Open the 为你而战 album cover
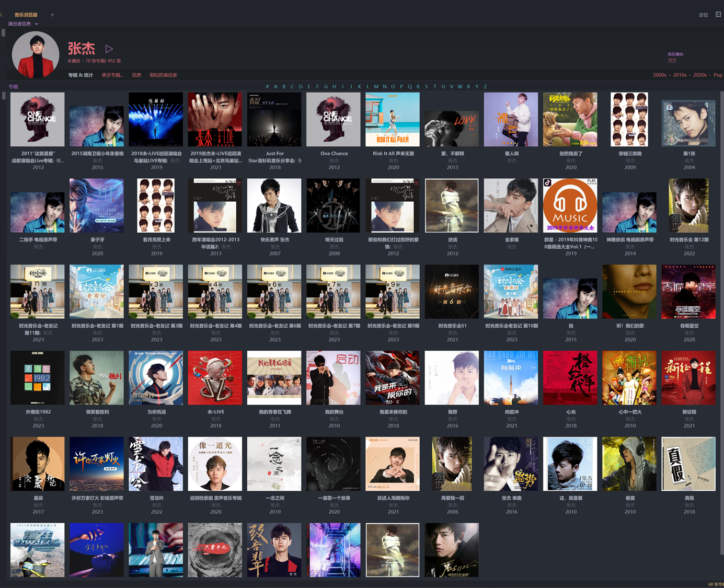This screenshot has width=724, height=588. pos(156,378)
